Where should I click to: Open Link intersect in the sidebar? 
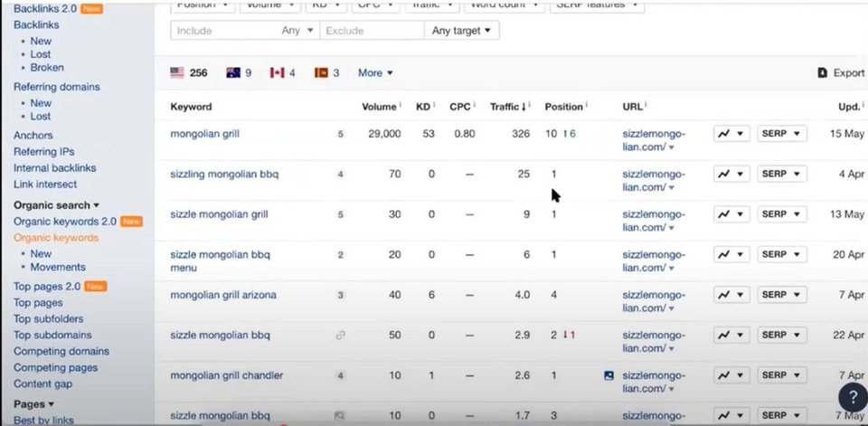click(45, 184)
